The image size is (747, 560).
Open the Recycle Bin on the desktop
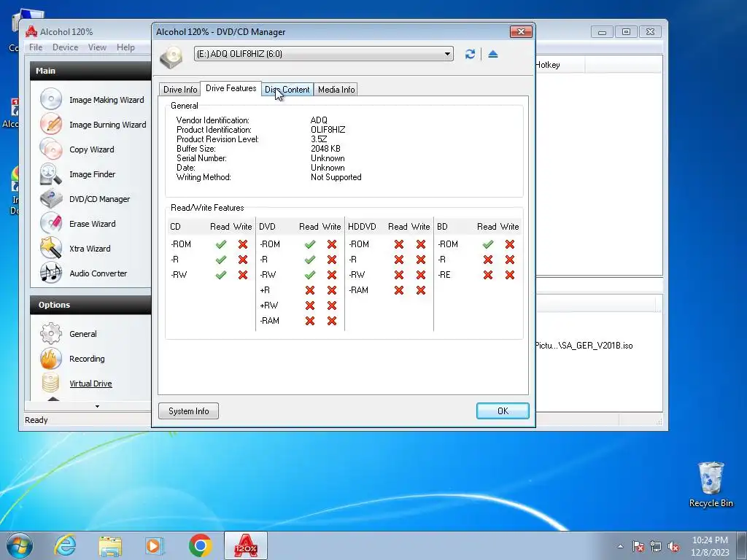[711, 484]
